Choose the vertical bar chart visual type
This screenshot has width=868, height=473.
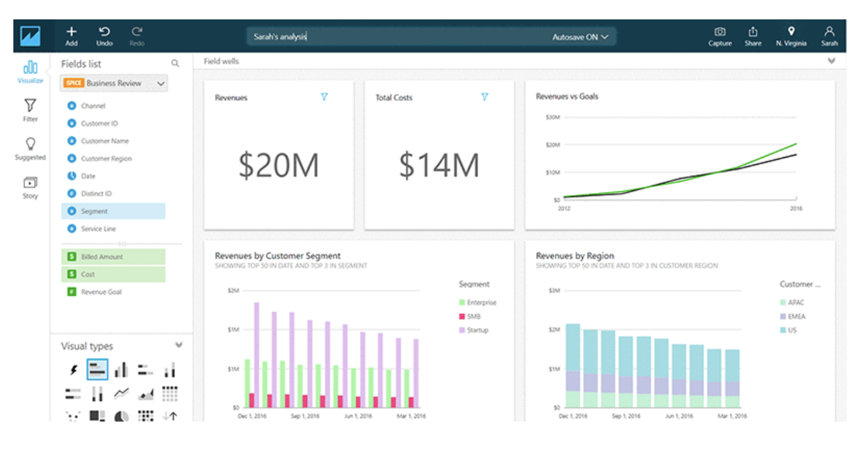tap(121, 369)
